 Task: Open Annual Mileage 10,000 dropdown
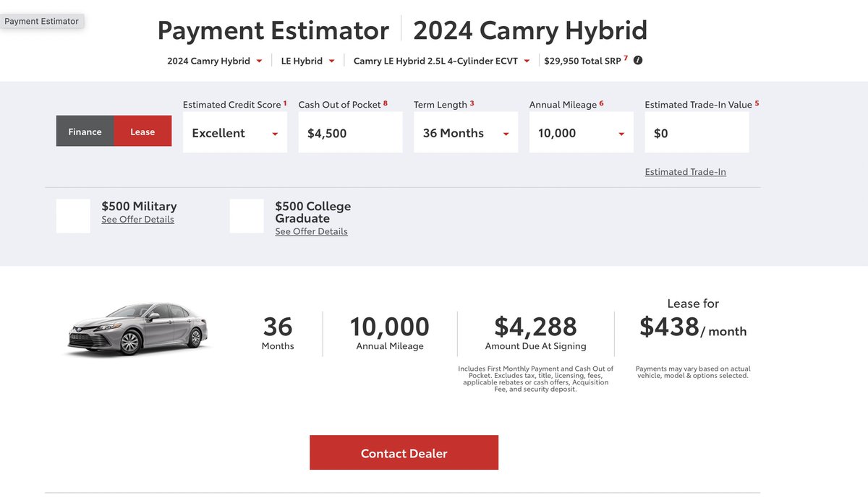pos(582,133)
